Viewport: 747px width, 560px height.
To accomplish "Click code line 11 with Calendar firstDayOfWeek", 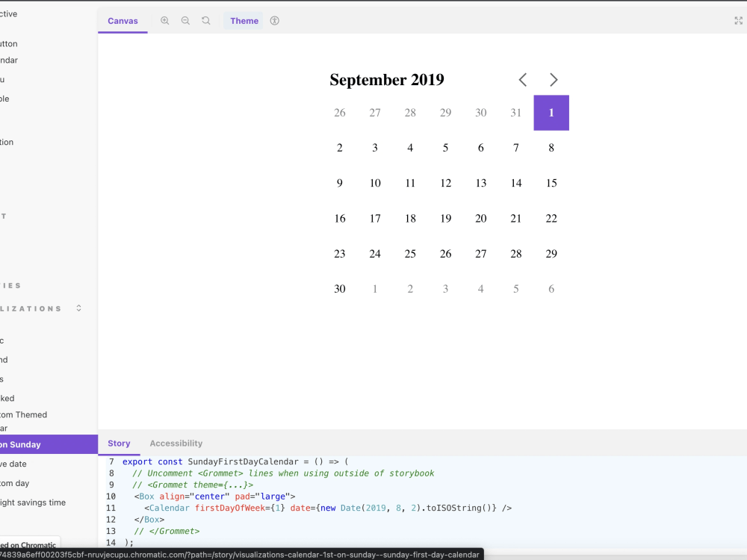I will click(328, 508).
